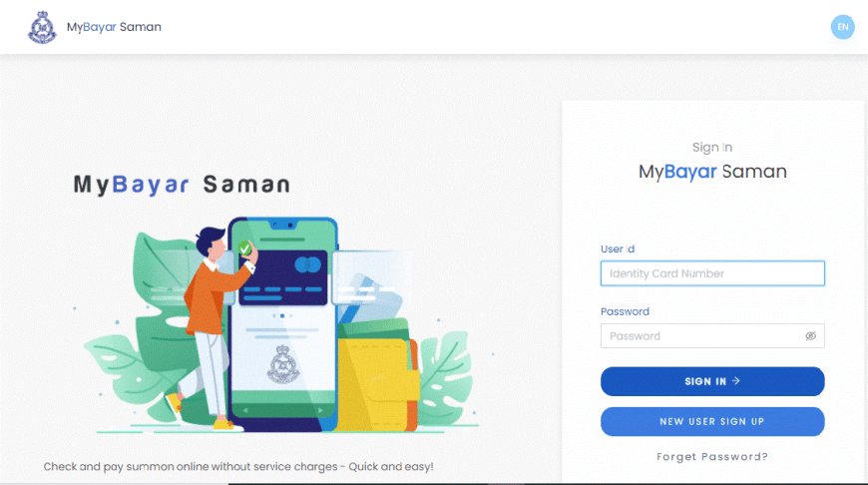
Task: Click the right arrow on phone bottom bar
Action: tap(320, 411)
